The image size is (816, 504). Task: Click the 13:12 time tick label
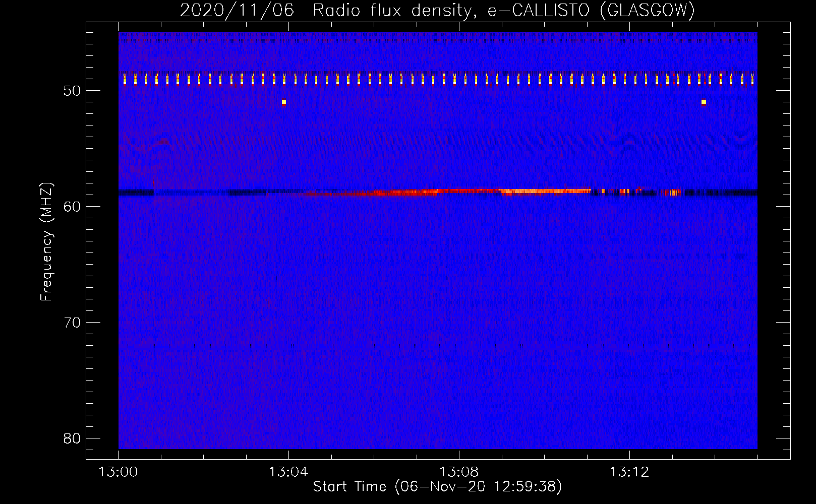point(629,472)
